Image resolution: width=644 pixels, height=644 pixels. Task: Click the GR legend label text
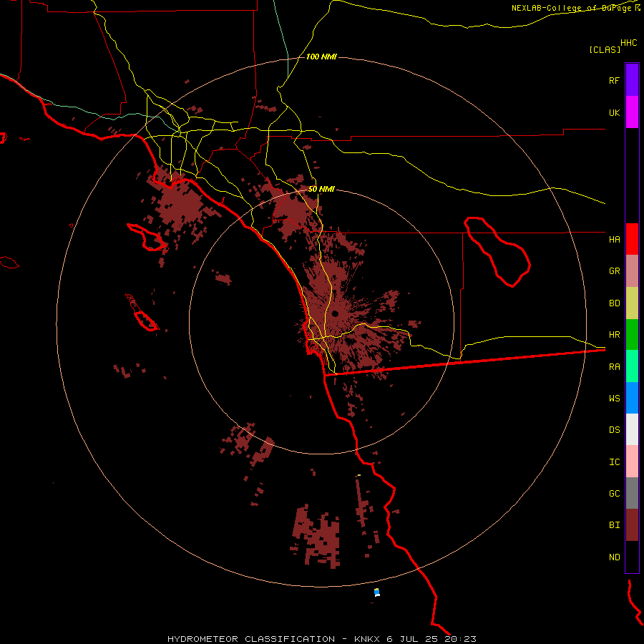(614, 271)
